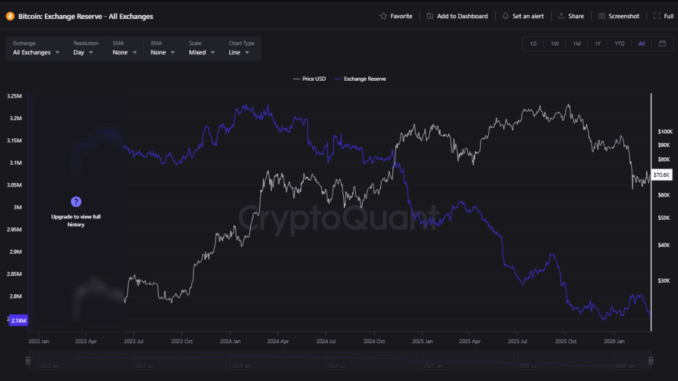Click the 2.74M reserve value label
The height and width of the screenshot is (381, 678).
pyautogui.click(x=19, y=320)
